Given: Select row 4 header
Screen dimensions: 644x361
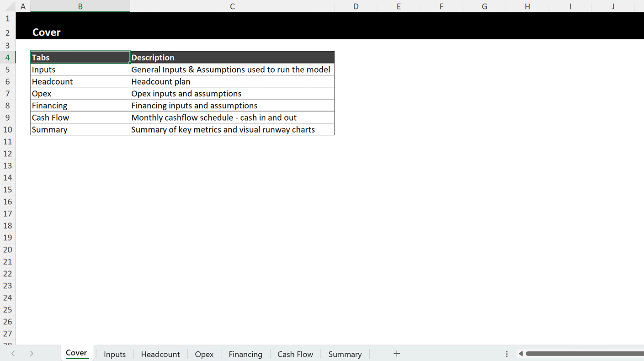Looking at the screenshot, I should pyautogui.click(x=7, y=57).
